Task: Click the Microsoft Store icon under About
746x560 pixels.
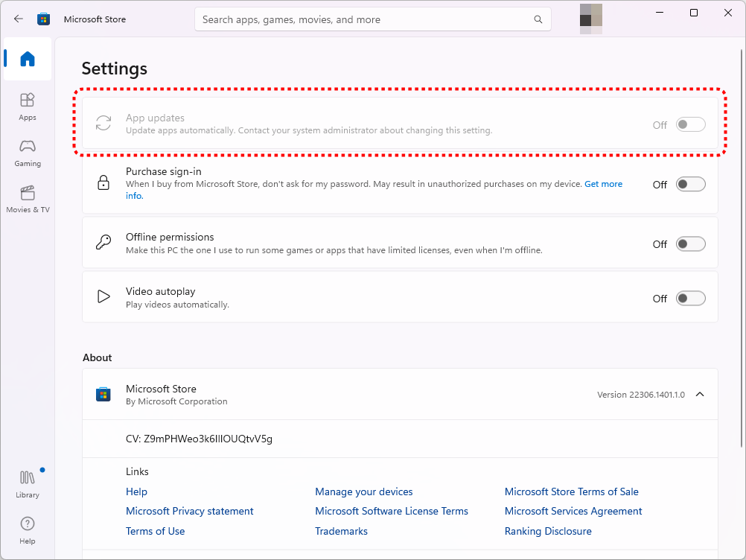Action: (x=103, y=395)
